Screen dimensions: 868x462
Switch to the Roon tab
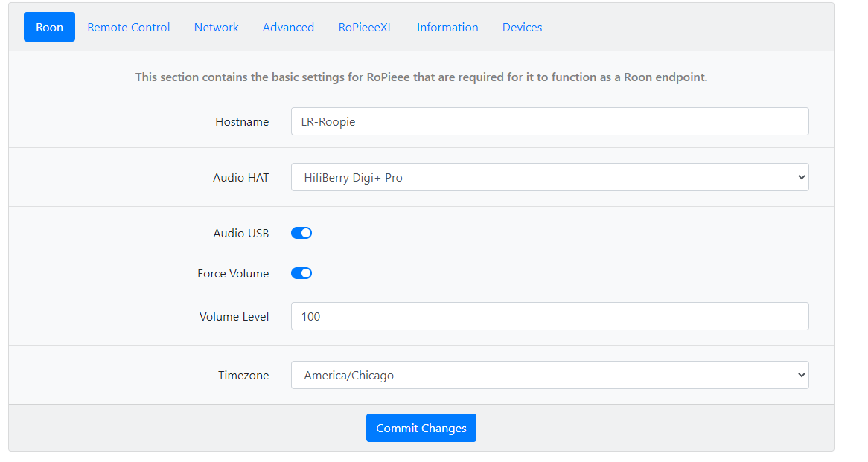[x=49, y=27]
